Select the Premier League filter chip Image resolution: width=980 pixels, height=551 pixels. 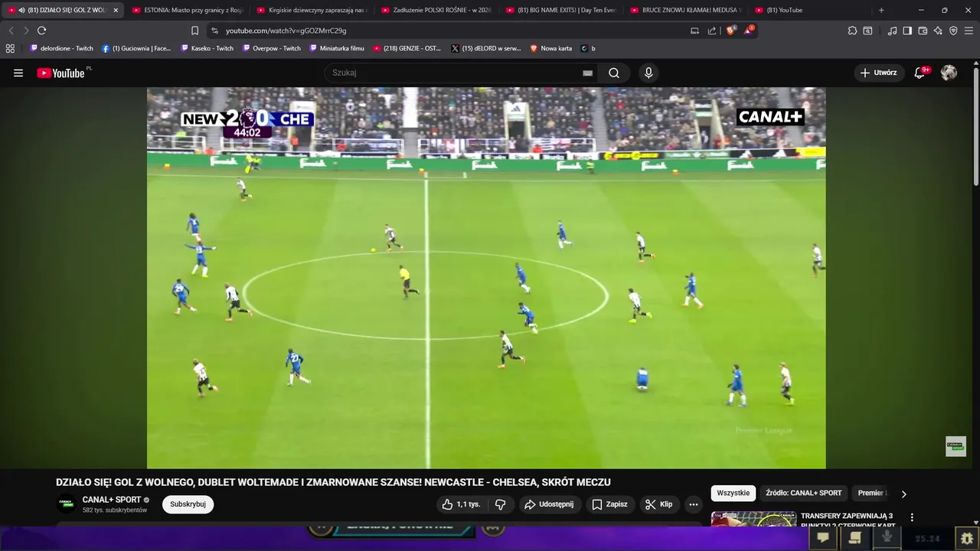point(872,494)
